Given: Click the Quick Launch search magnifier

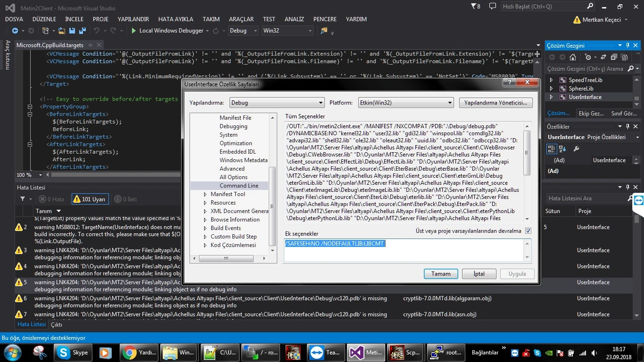Looking at the screenshot, I should [590, 7].
